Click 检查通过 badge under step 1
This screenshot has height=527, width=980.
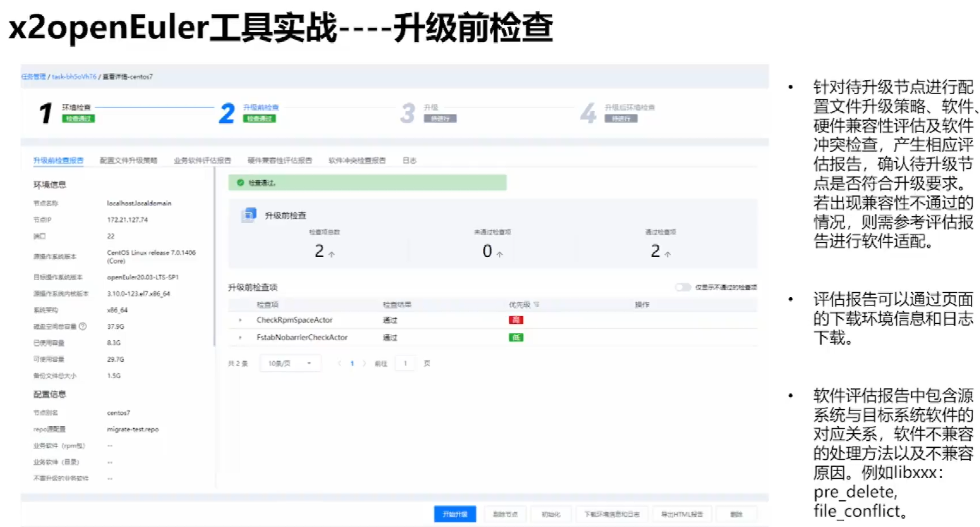point(78,119)
